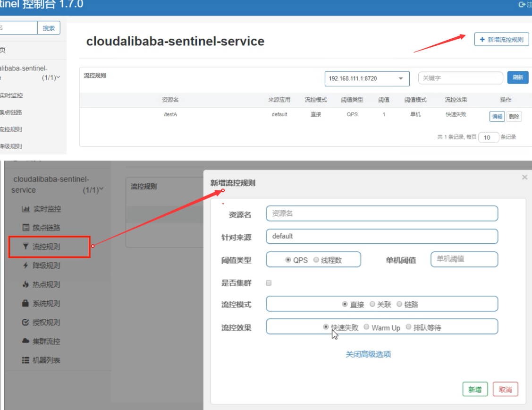Focus the 针对来源 input containing default

382,236
